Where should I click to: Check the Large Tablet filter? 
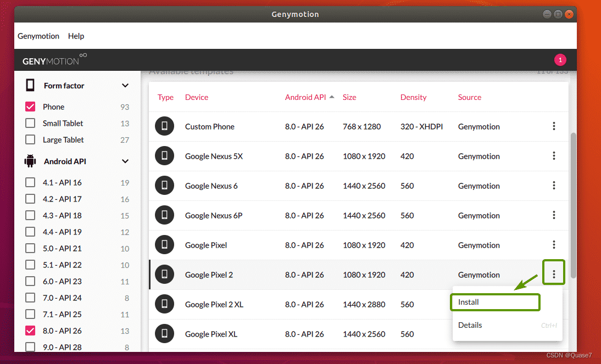[x=30, y=139]
